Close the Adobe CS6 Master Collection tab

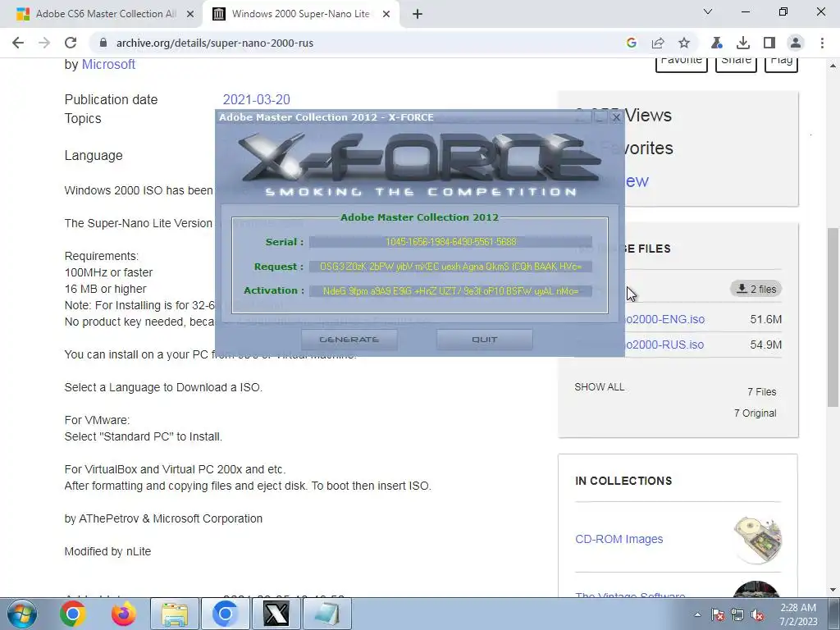[190, 14]
